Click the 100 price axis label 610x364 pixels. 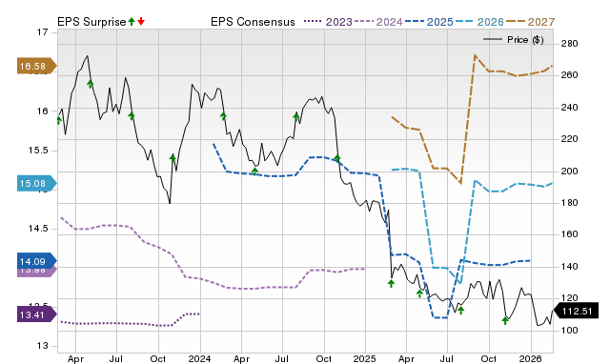point(570,330)
